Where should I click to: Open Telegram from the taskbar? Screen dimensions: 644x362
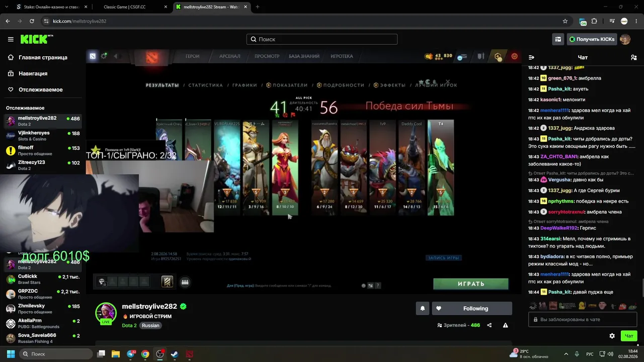click(131, 354)
